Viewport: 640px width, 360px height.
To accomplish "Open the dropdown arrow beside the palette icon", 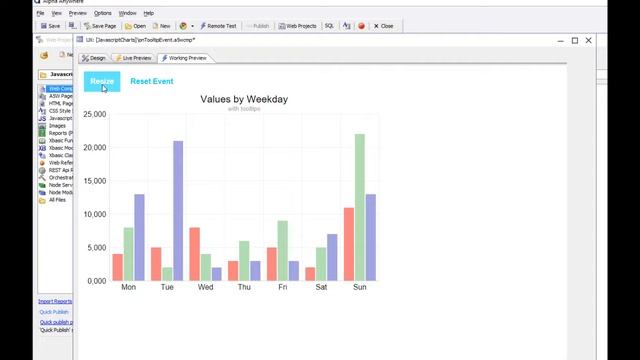I will tap(192, 26).
